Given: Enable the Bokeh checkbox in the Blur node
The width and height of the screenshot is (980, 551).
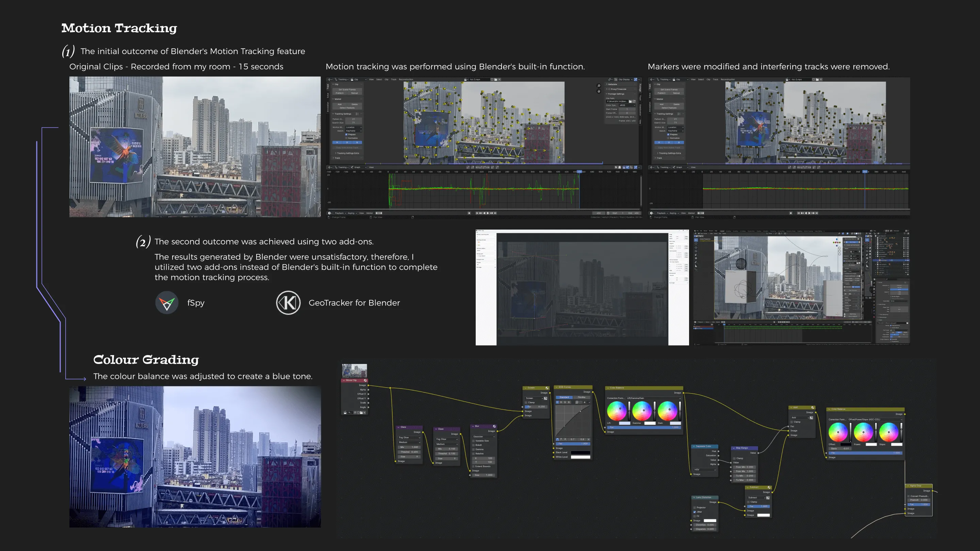Looking at the screenshot, I should (473, 445).
